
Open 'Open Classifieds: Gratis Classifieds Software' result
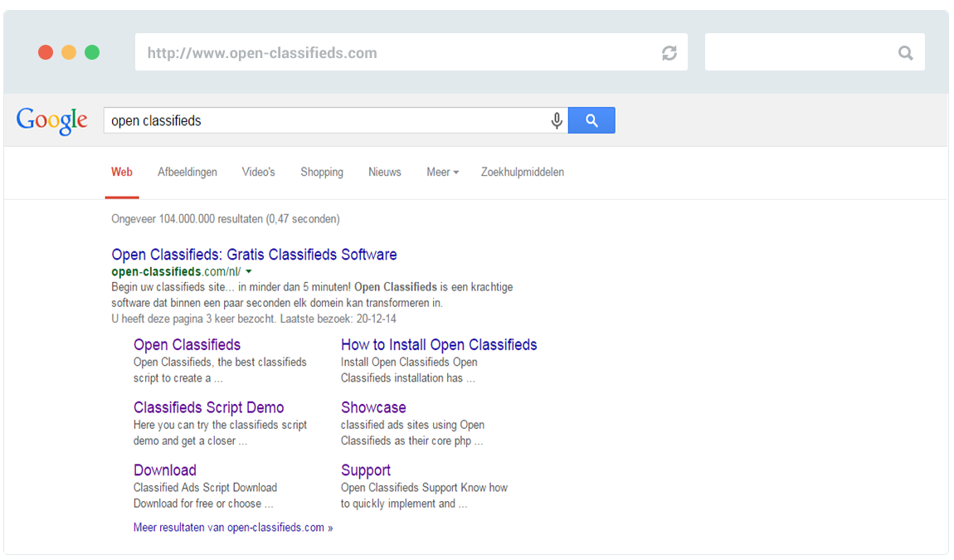point(254,255)
